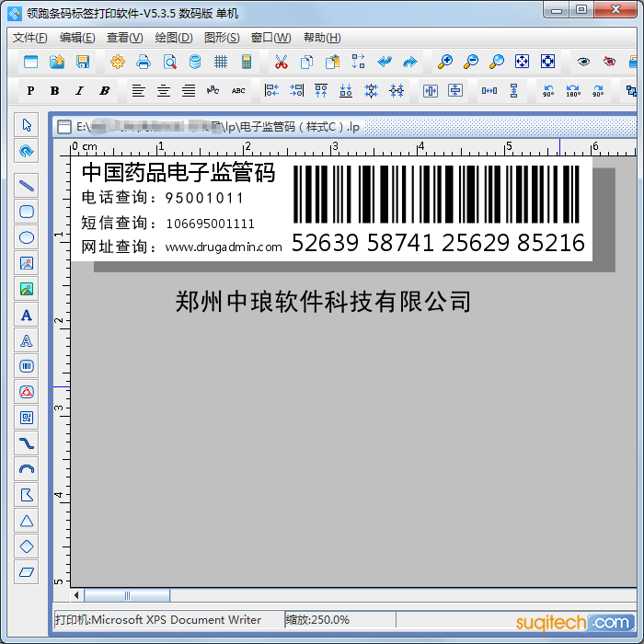Align text center
The height and width of the screenshot is (644, 644).
point(164,90)
